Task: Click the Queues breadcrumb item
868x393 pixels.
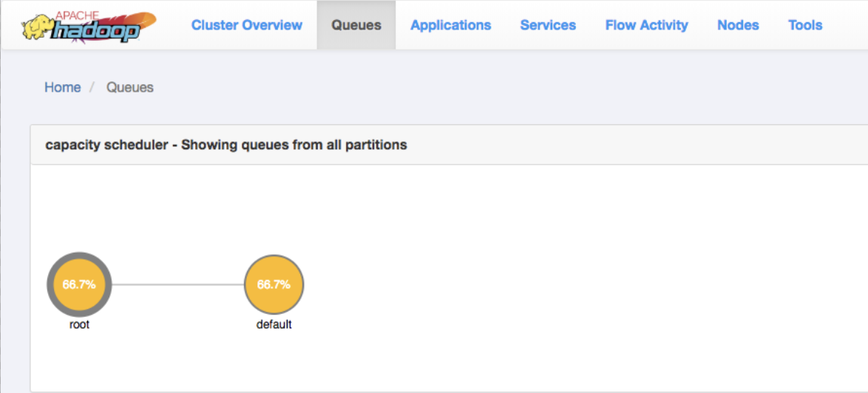Action: [x=130, y=87]
